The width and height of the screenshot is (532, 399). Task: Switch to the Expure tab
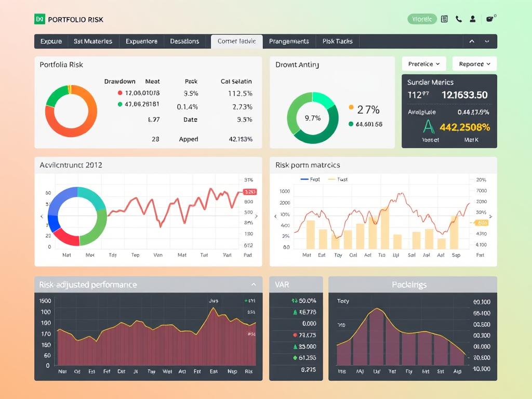(51, 42)
